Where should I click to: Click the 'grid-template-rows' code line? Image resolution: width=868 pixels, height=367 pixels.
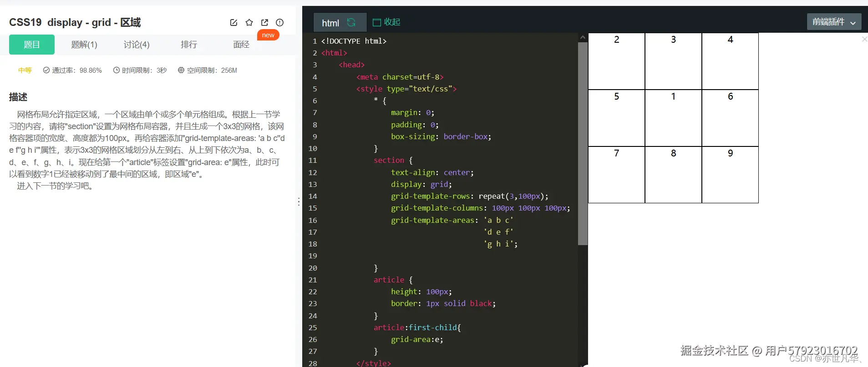tap(469, 196)
